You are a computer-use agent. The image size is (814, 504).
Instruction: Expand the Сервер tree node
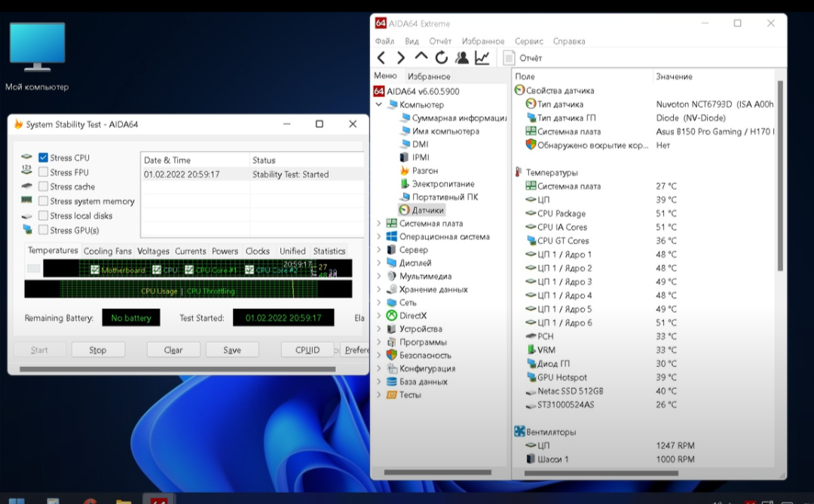click(x=379, y=249)
